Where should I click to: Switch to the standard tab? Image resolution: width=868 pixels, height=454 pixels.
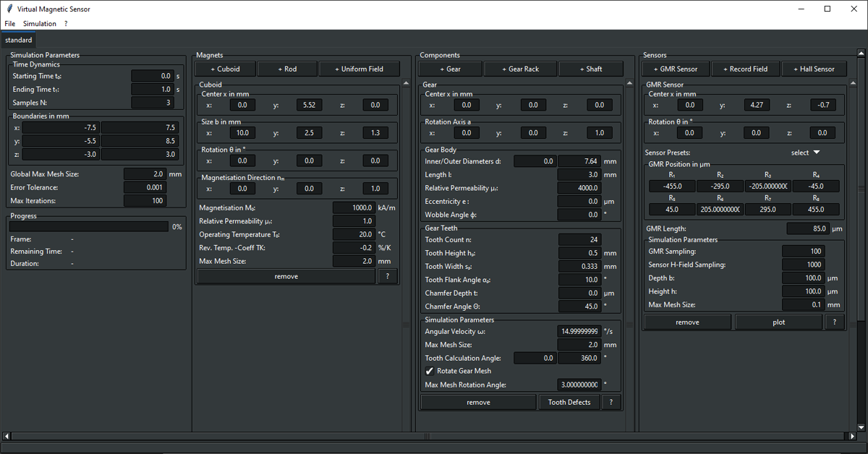[x=19, y=40]
